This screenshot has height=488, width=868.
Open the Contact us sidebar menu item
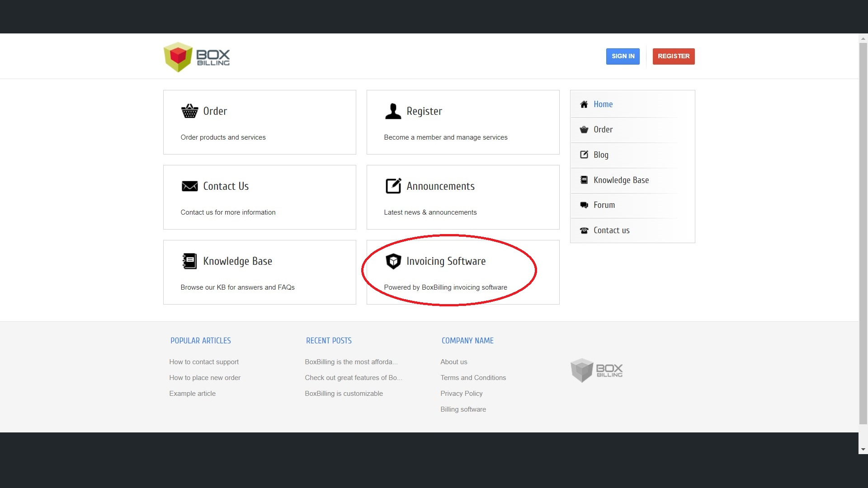point(632,230)
